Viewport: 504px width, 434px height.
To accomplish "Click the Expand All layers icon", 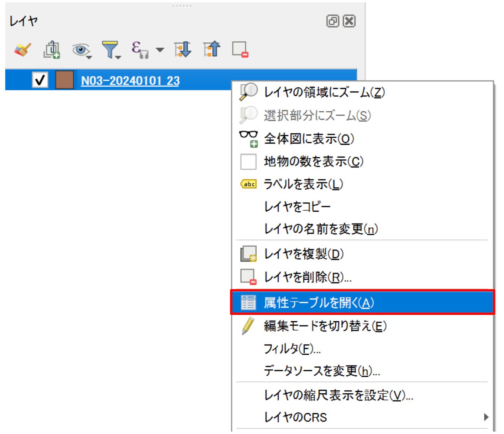I will point(183,49).
